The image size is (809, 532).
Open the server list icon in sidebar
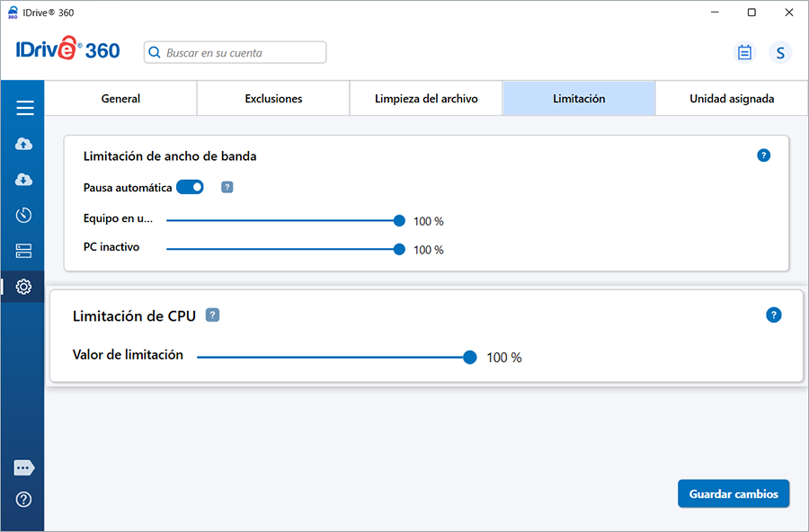coord(24,251)
